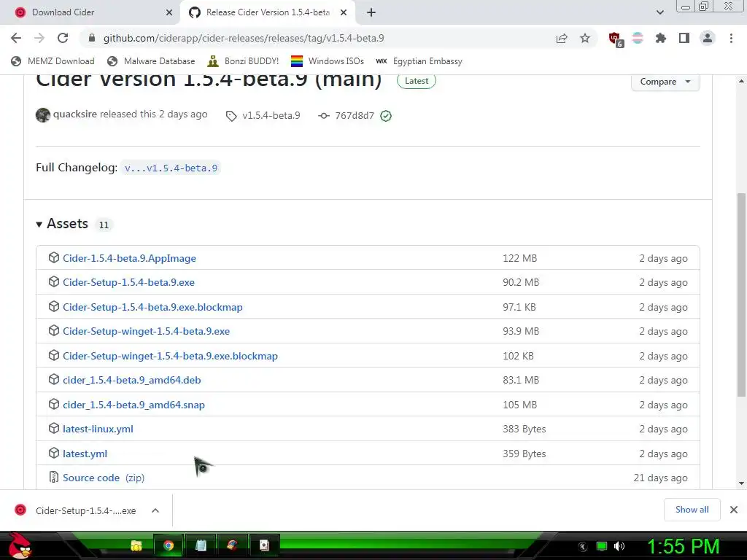Image resolution: width=747 pixels, height=560 pixels.
Task: Download cider_1.5.4-beta.9_amd64.deb
Action: [132, 380]
